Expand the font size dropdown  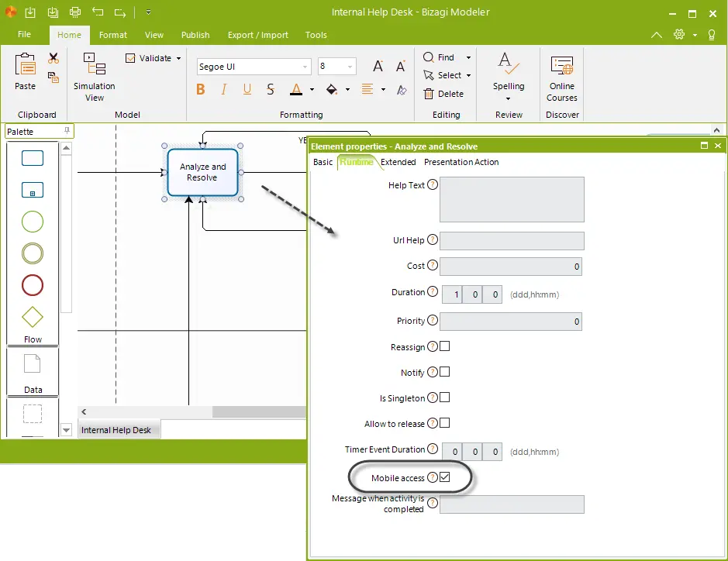click(x=350, y=67)
